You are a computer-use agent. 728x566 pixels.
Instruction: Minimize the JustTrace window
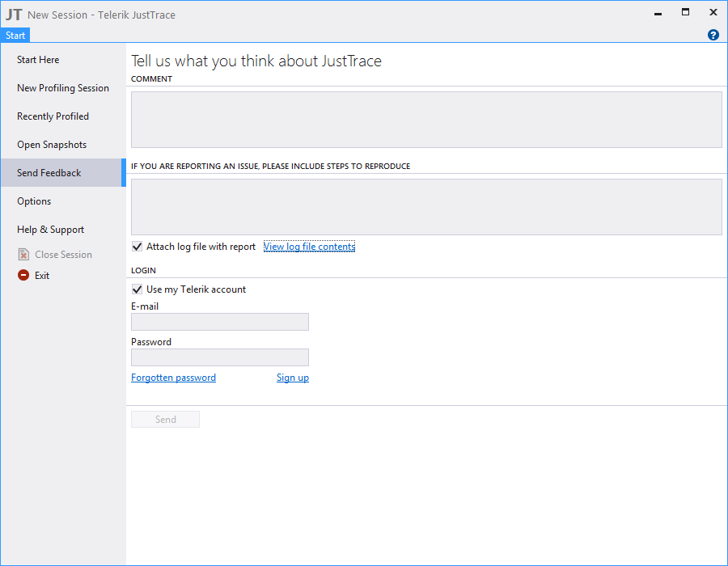tap(658, 14)
